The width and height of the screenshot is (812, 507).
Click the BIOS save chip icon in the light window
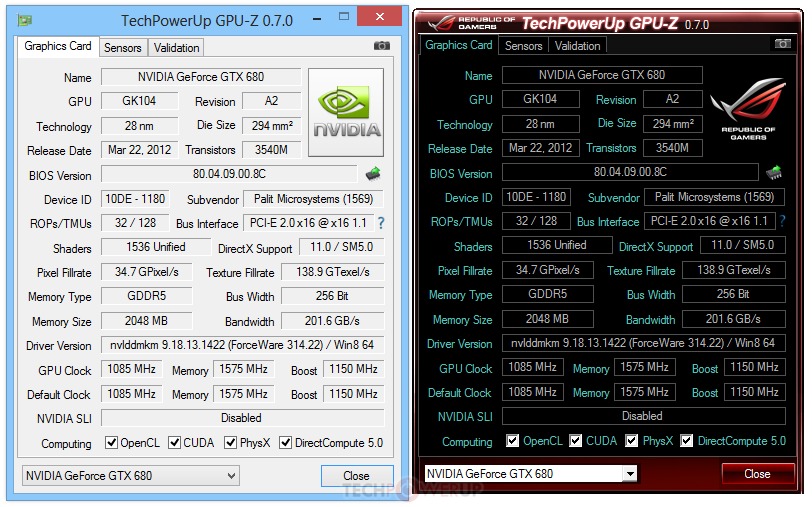373,174
